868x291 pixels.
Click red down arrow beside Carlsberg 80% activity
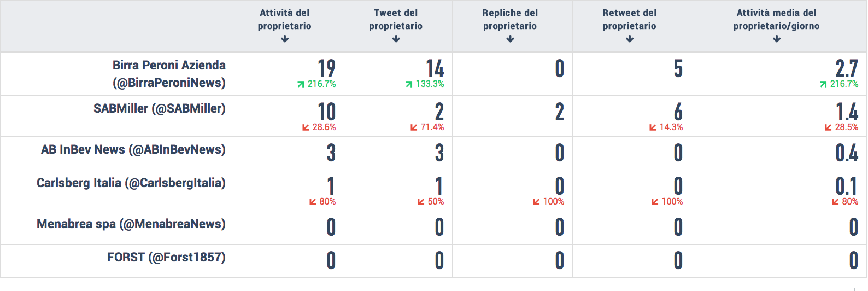tap(313, 202)
